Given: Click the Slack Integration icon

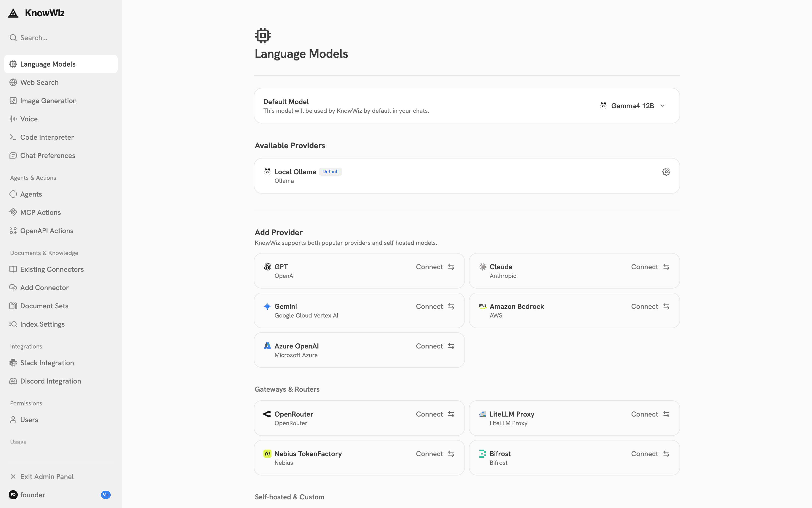Looking at the screenshot, I should 13,363.
